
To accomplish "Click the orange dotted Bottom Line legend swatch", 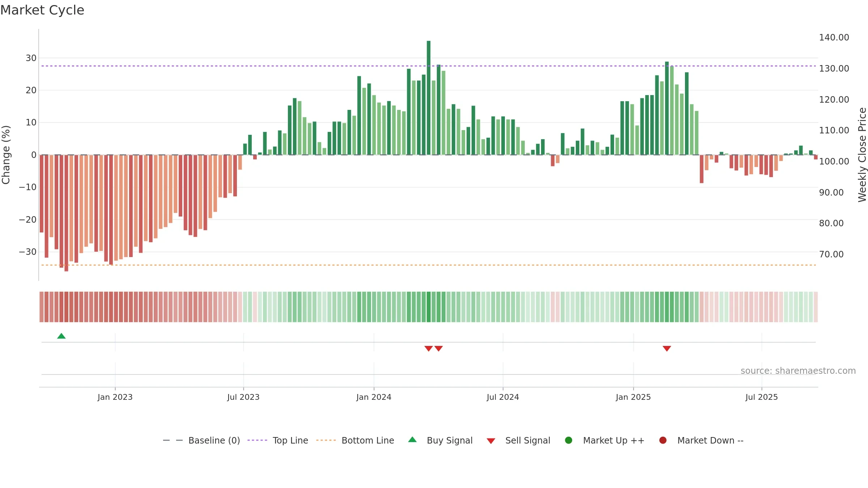I will (326, 440).
